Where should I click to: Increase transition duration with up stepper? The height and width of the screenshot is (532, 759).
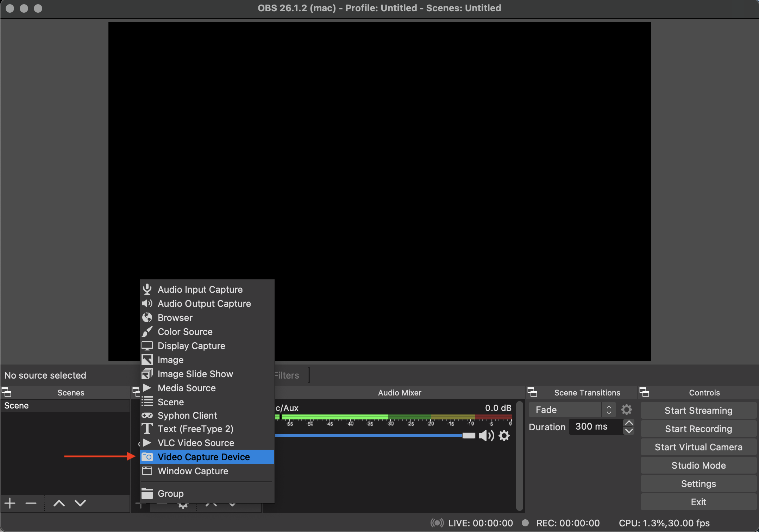pos(629,423)
